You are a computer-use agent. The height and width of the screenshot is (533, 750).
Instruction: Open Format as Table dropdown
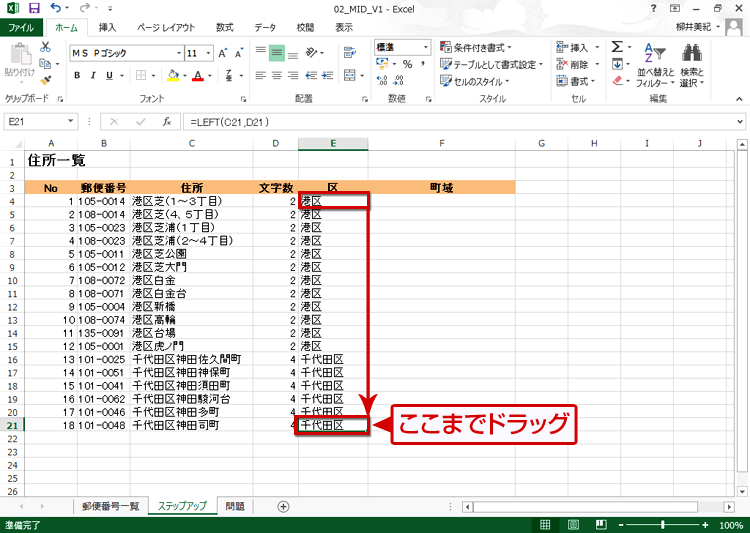coord(491,64)
